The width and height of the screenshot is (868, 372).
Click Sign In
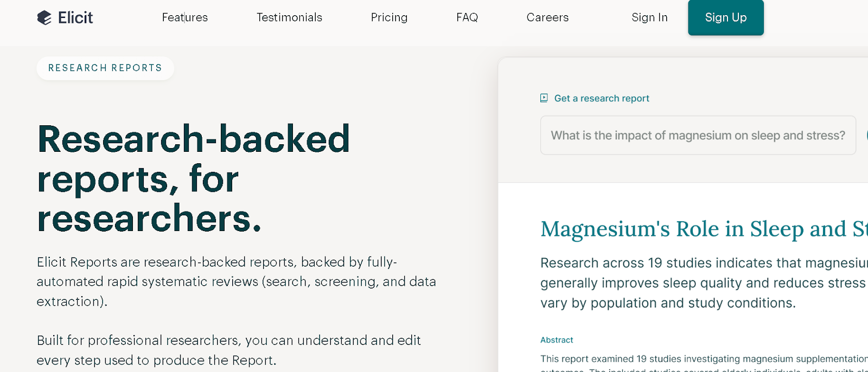click(x=649, y=17)
